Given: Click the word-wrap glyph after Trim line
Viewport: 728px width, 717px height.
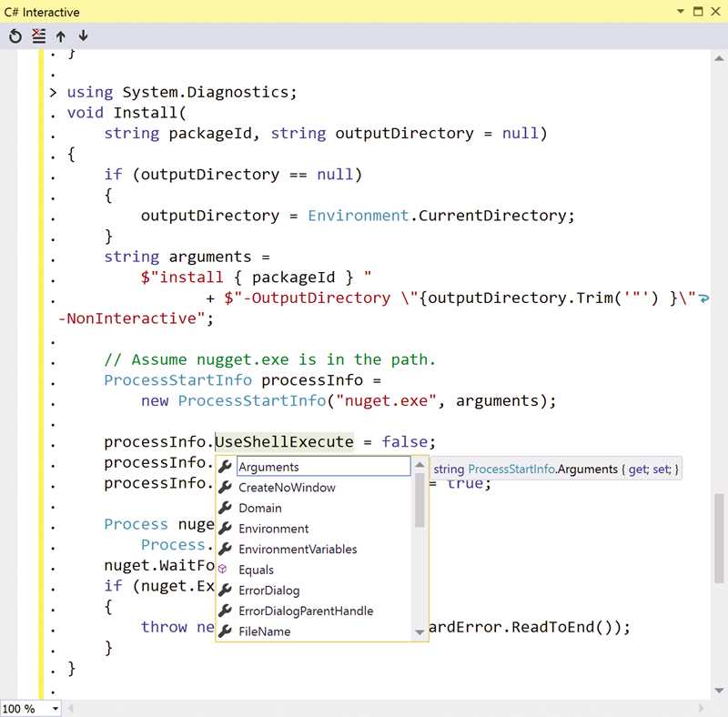Looking at the screenshot, I should [703, 298].
